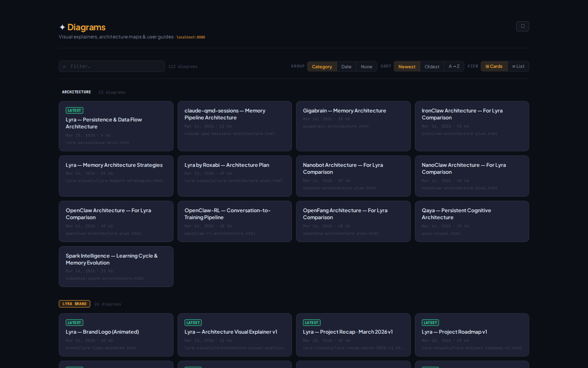Click the LYRA BRAND section badge
This screenshot has height=368, width=588.
tap(74, 304)
